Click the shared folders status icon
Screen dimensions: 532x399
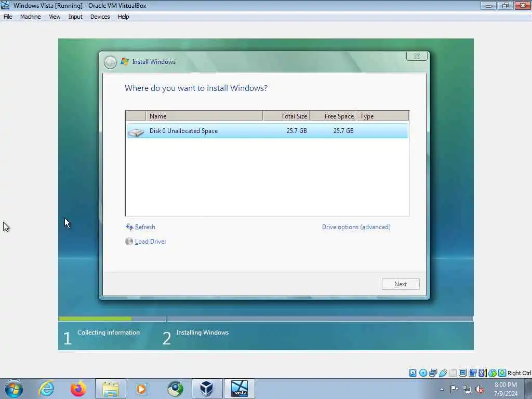(453, 373)
